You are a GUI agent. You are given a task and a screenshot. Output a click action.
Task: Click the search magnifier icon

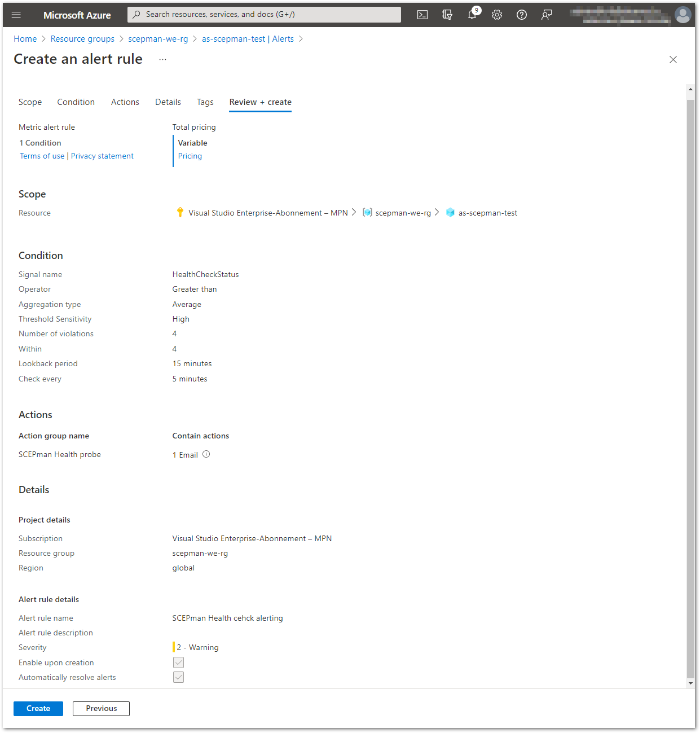click(137, 15)
